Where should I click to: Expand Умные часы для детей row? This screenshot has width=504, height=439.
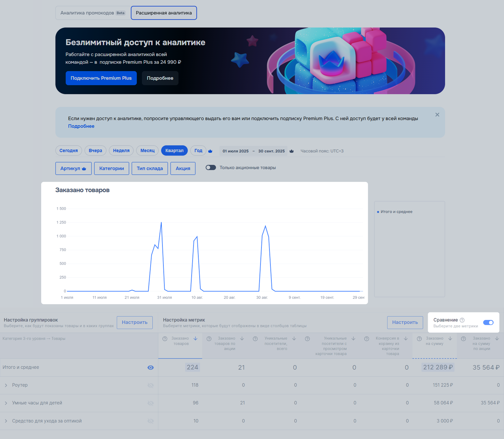point(6,403)
